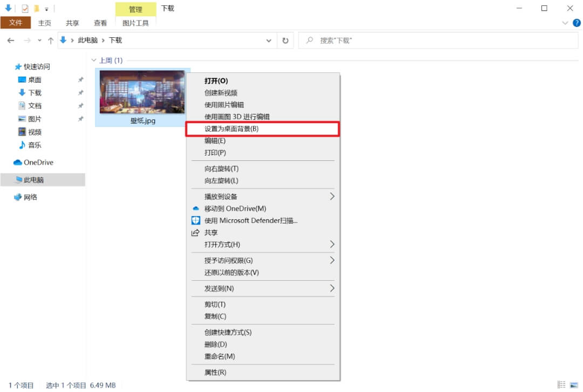Toggle the 壁纸.jpg selection checkbox

coord(101,72)
